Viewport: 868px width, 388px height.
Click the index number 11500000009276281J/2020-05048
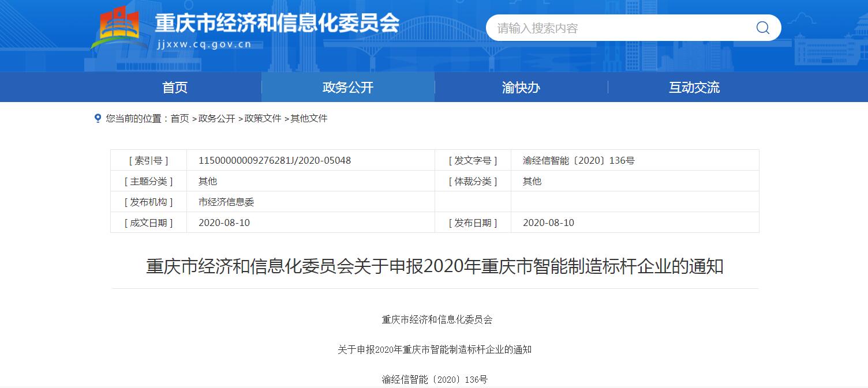tap(275, 160)
